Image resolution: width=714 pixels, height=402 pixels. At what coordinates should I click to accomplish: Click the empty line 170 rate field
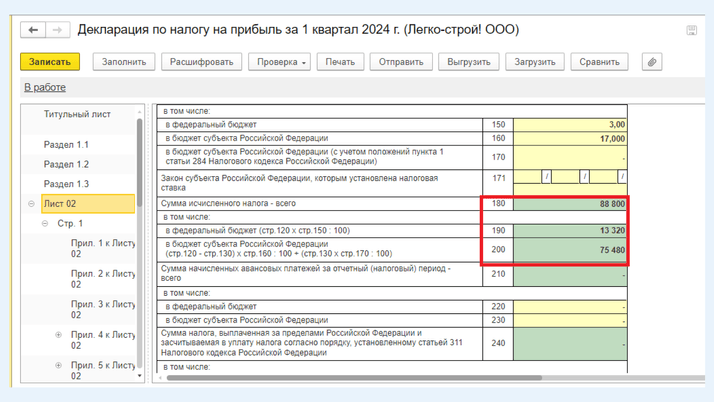pos(570,158)
